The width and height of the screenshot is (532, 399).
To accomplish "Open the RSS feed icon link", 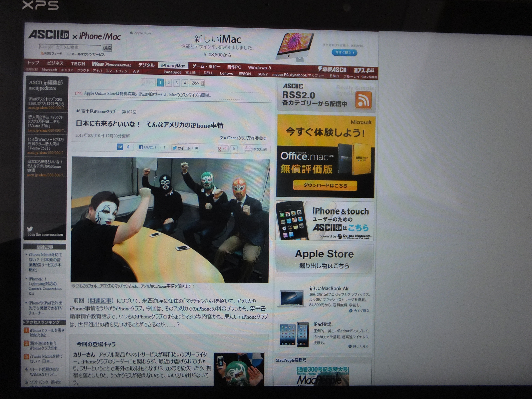I will pos(51,53).
